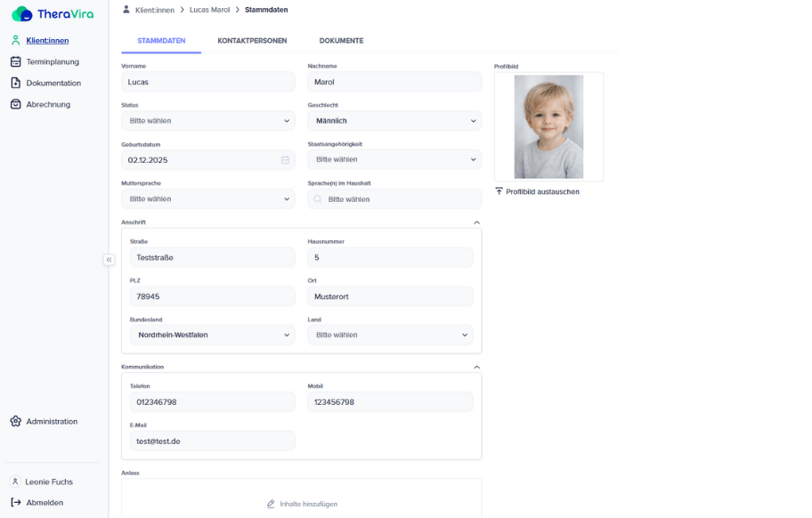Viewport: 812px width, 518px height.
Task: Collapse the Kommunikation section
Action: pos(476,367)
